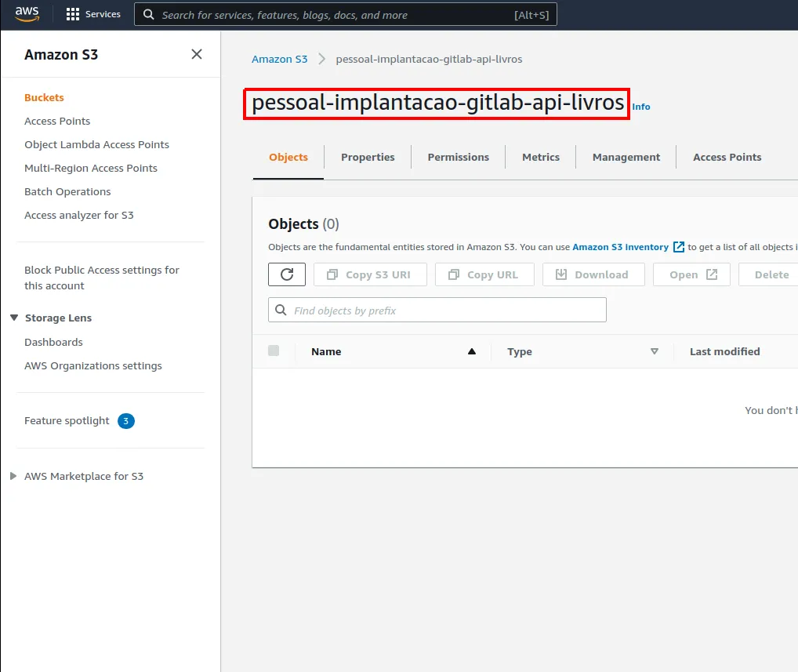This screenshot has height=672, width=798.
Task: Open the Amazon S3 Inventory link
Action: point(620,247)
